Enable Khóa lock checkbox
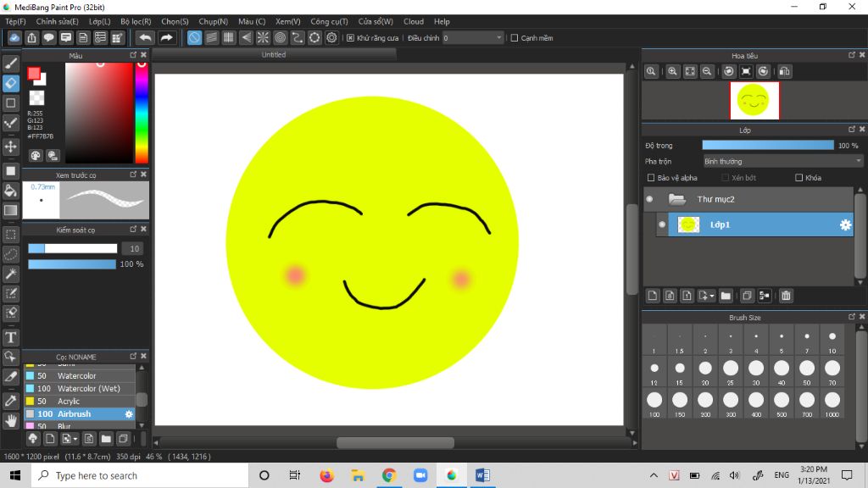 tap(798, 178)
